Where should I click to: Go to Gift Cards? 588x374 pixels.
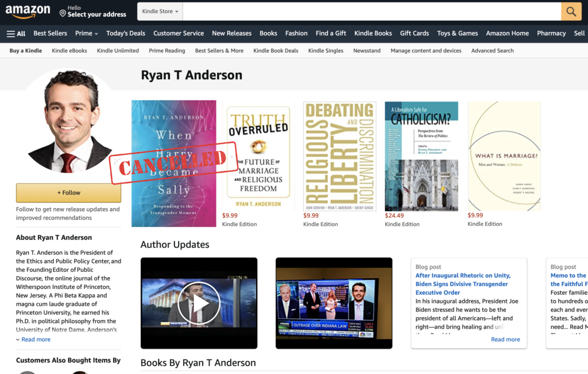(415, 33)
